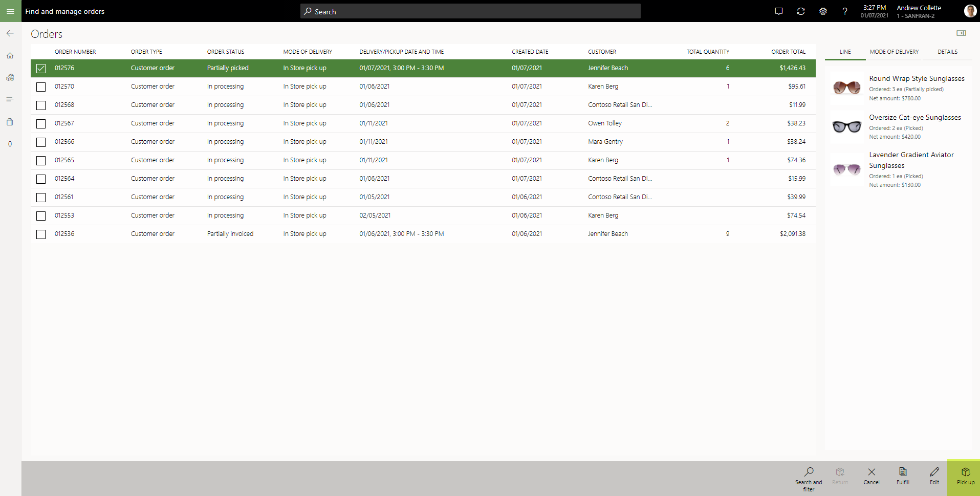Click the Search field in the top bar
This screenshot has width=980, height=496.
[x=470, y=11]
